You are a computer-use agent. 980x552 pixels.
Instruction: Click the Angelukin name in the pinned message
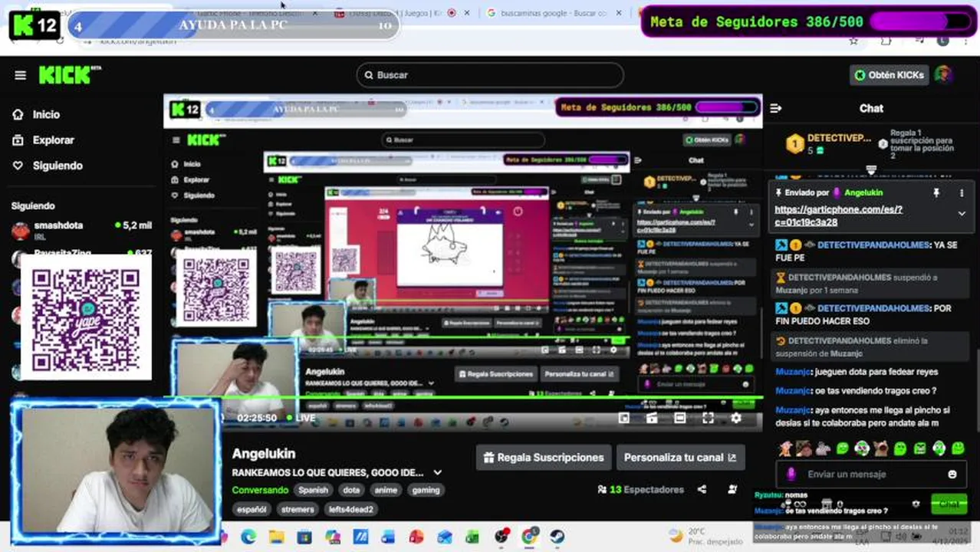pyautogui.click(x=863, y=193)
